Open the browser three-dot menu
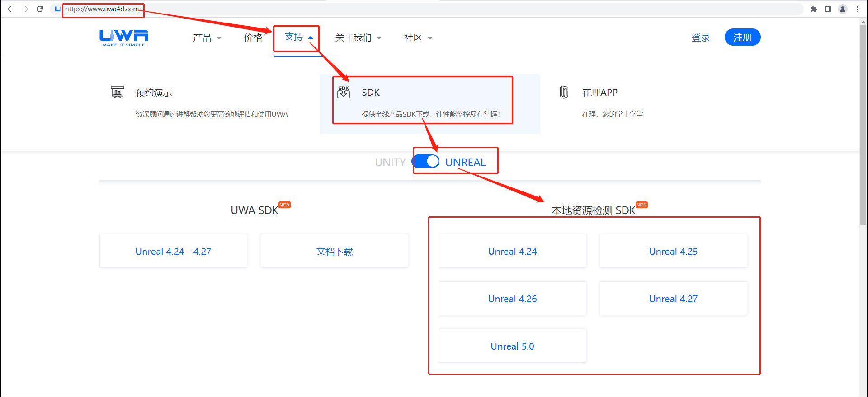The width and height of the screenshot is (868, 397). pyautogui.click(x=857, y=9)
